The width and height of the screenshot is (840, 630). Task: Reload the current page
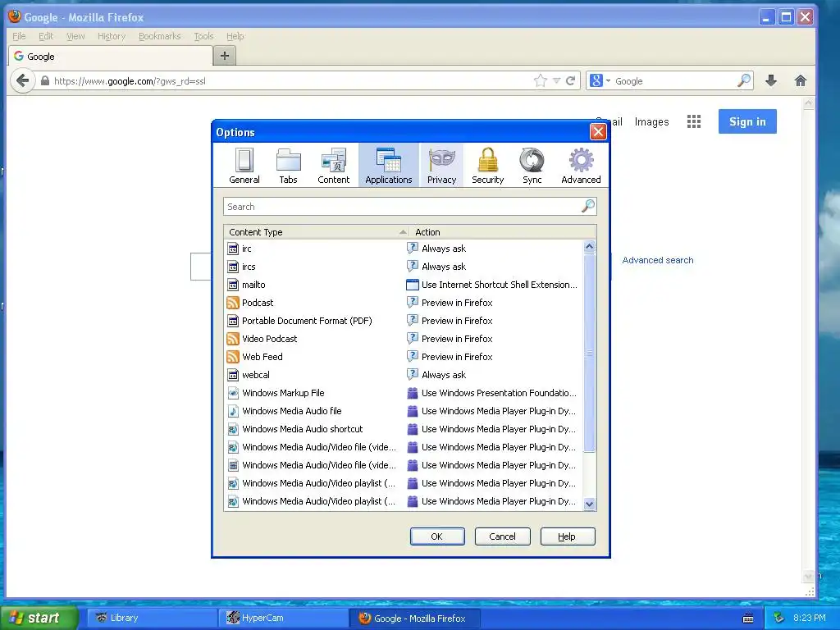point(571,81)
